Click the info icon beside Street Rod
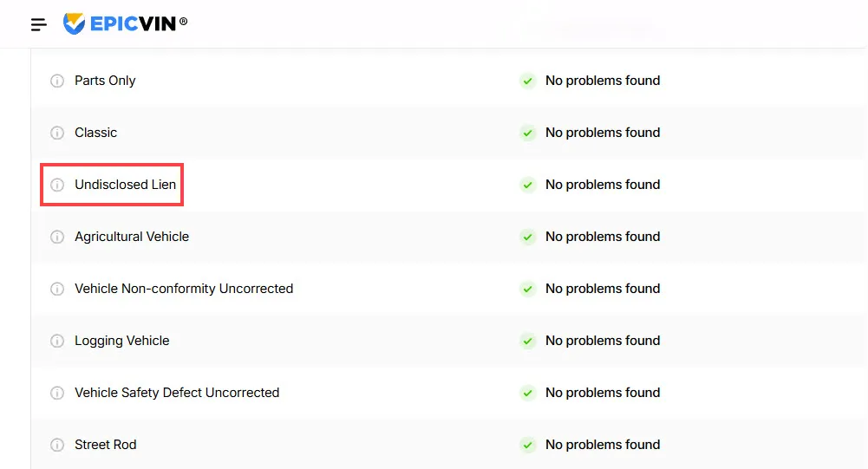The height and width of the screenshot is (469, 868). point(57,446)
